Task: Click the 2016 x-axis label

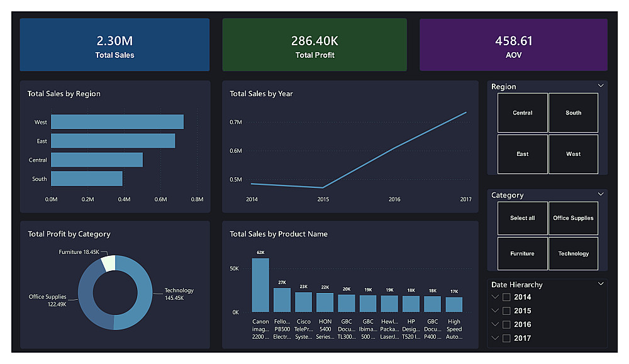Action: (x=394, y=199)
